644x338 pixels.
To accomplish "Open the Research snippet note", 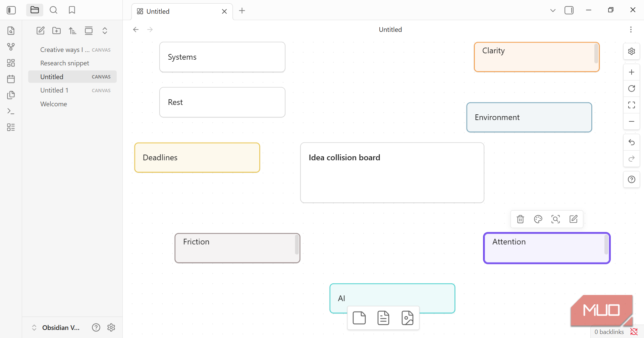I will (x=72, y=63).
